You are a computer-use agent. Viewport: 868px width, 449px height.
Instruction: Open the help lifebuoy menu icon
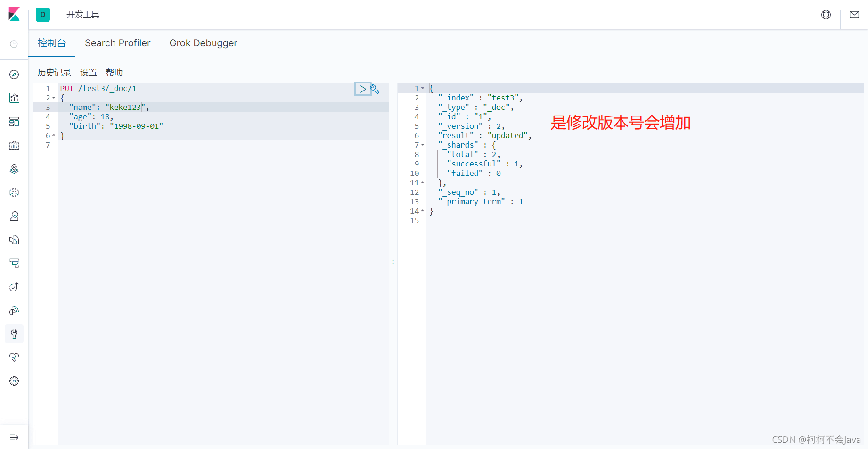(826, 15)
